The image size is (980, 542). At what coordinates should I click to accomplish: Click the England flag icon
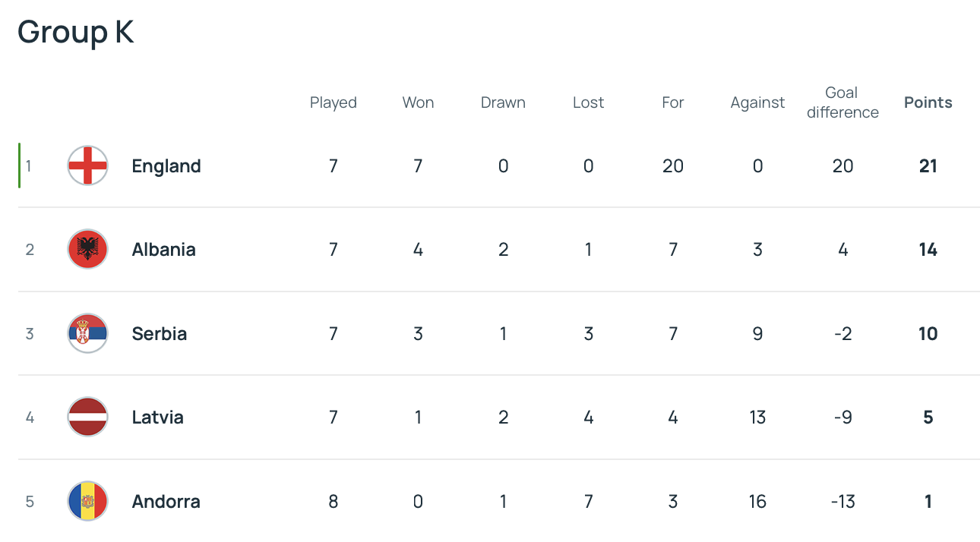tap(87, 165)
